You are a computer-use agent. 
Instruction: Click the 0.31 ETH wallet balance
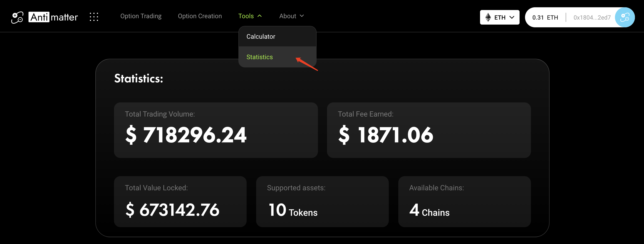tap(545, 18)
